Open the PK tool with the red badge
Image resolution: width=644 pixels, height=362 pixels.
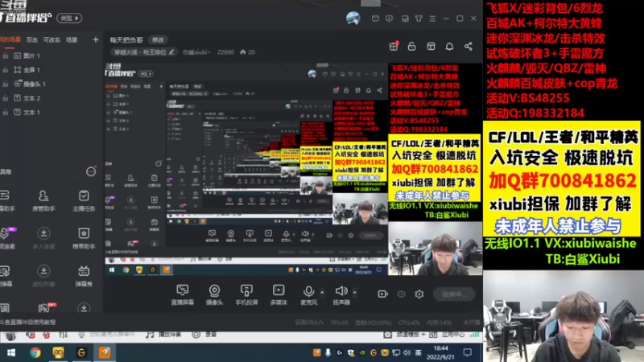45,307
